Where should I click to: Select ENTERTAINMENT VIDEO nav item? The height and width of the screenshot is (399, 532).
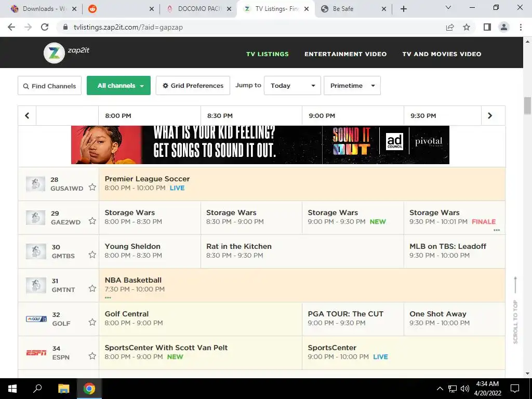pyautogui.click(x=345, y=54)
